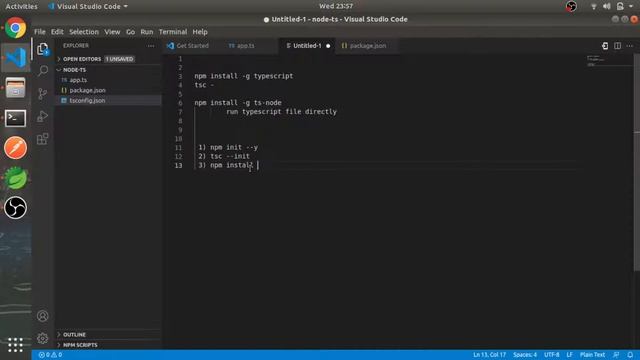Viewport: 640px width, 360px height.
Task: Expand the Outline section
Action: tap(74, 335)
